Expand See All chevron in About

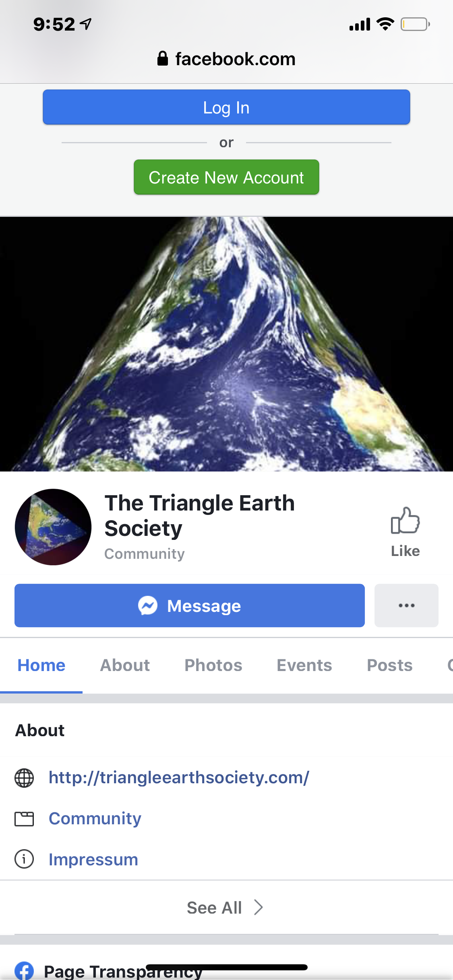click(259, 908)
